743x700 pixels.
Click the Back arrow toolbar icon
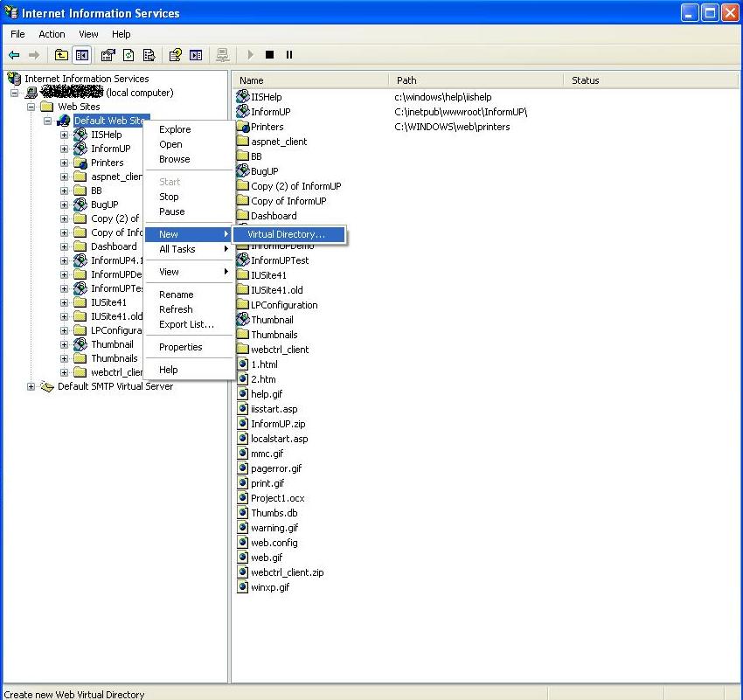click(x=14, y=55)
